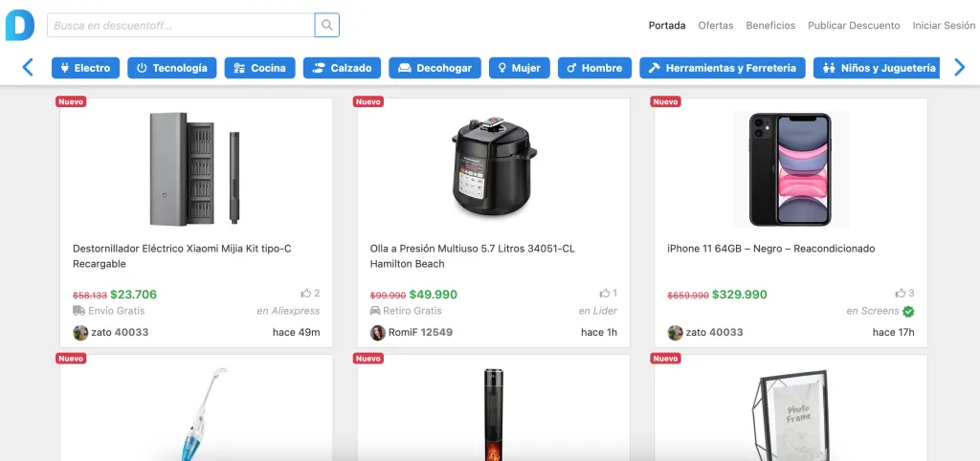Screen dimensions: 980x461
Task: Click the blue D site logo
Action: [x=19, y=26]
